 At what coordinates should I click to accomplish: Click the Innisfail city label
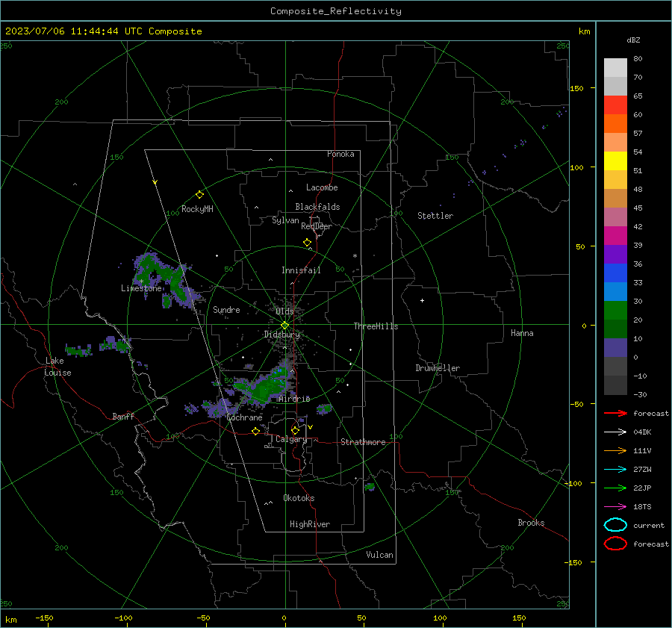click(301, 270)
